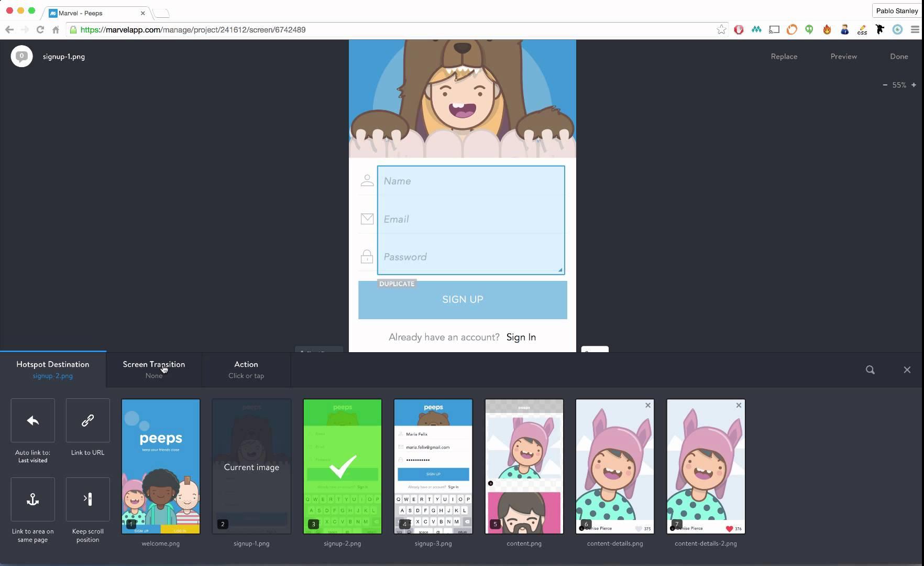Image resolution: width=924 pixels, height=566 pixels.
Task: Click the blue hotspot over the form fields
Action: click(x=471, y=220)
